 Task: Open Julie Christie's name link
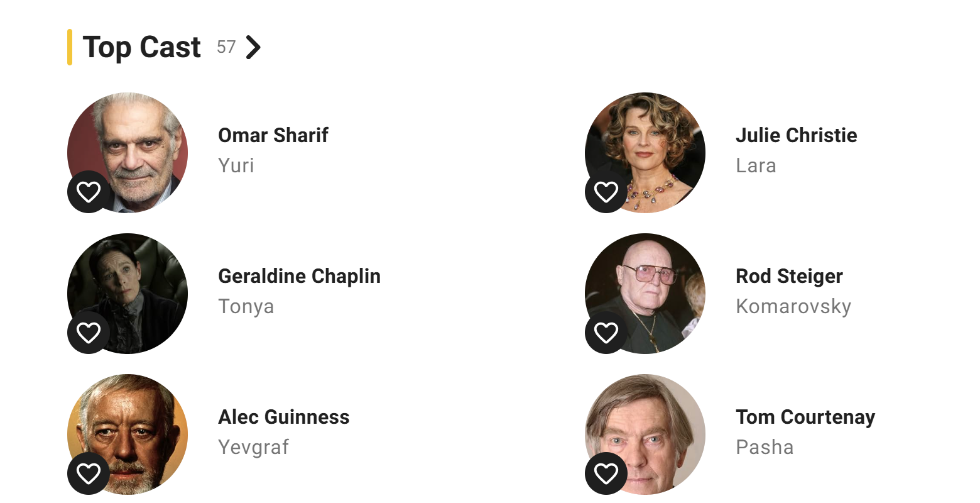point(796,135)
